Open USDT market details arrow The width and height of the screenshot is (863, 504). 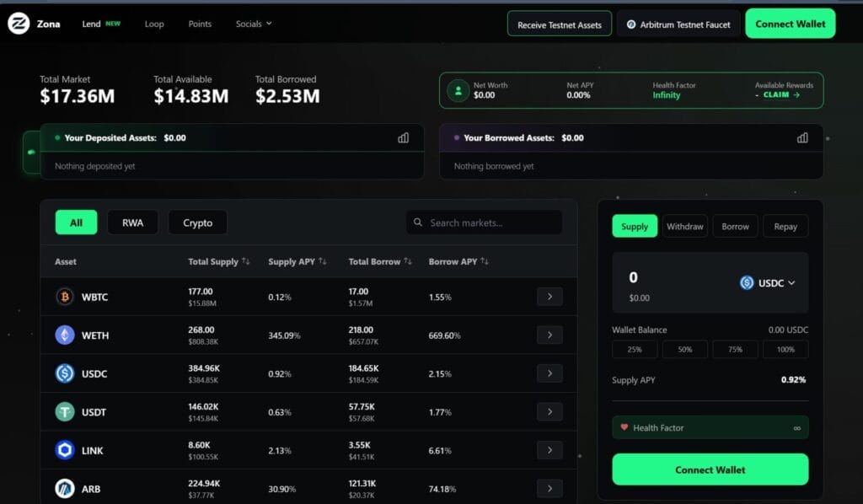(549, 412)
